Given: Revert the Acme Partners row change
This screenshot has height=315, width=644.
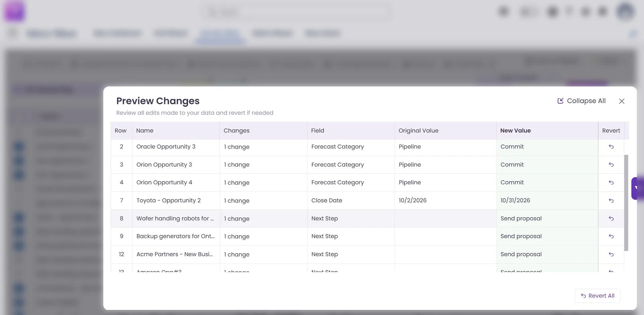Looking at the screenshot, I should (x=611, y=254).
